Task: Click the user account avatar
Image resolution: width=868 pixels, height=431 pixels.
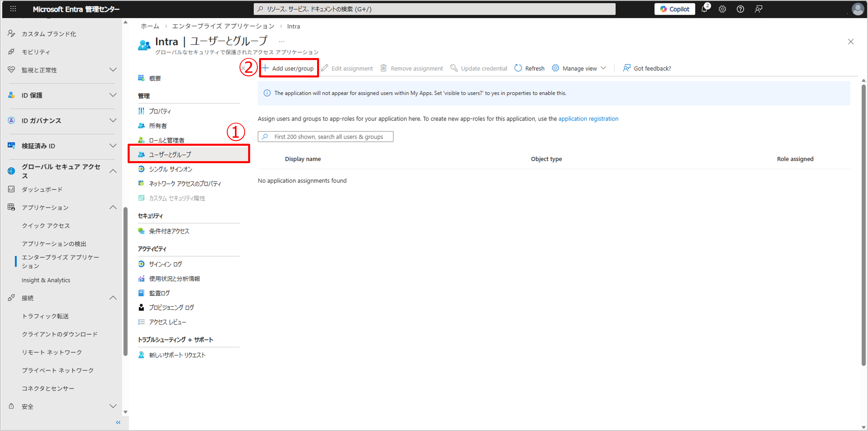Action: 858,9
